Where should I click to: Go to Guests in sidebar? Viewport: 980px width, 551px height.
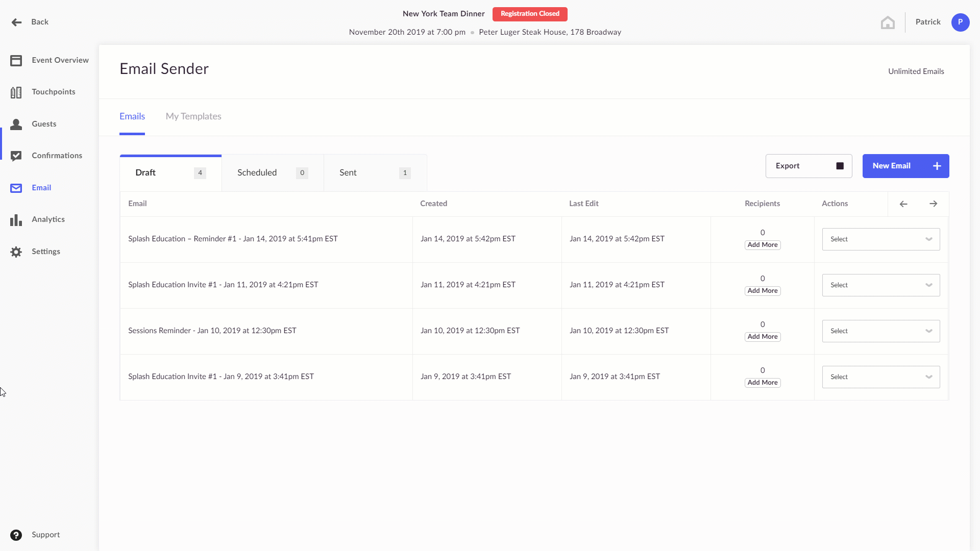(44, 124)
